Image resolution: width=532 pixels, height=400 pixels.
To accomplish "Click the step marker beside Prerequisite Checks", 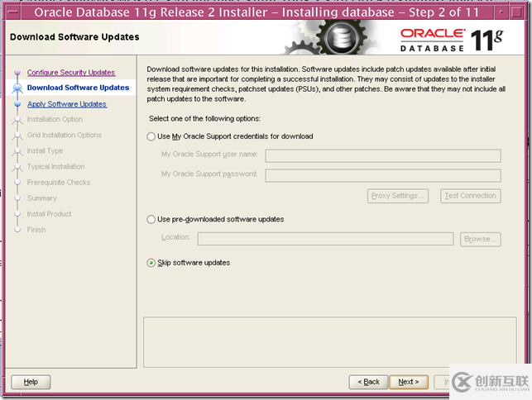I will tap(17, 183).
